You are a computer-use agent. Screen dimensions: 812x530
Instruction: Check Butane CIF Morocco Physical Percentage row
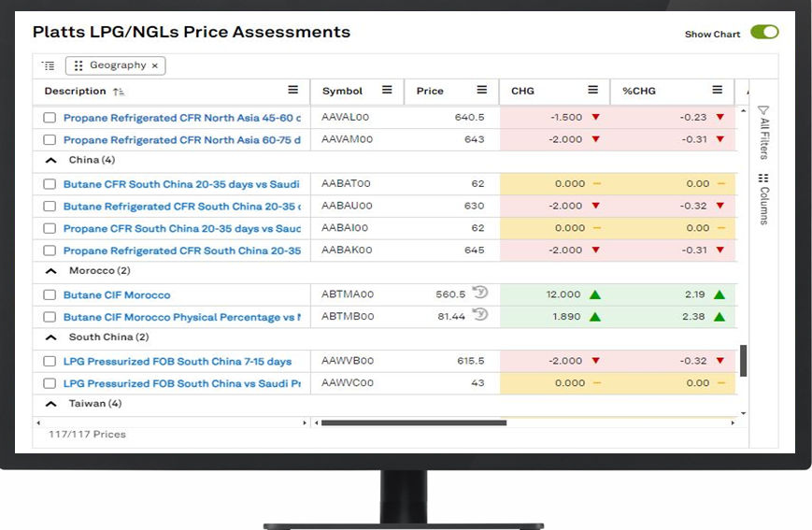pos(50,317)
